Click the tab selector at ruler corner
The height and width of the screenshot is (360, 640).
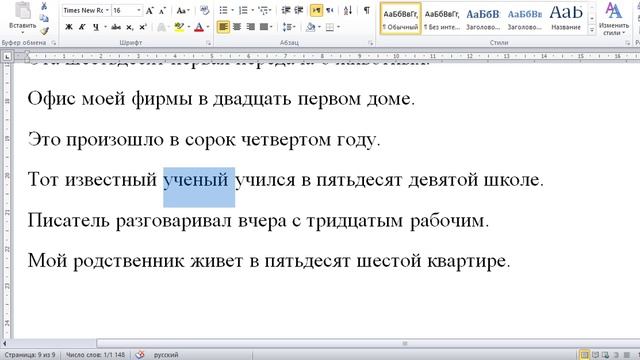7,57
